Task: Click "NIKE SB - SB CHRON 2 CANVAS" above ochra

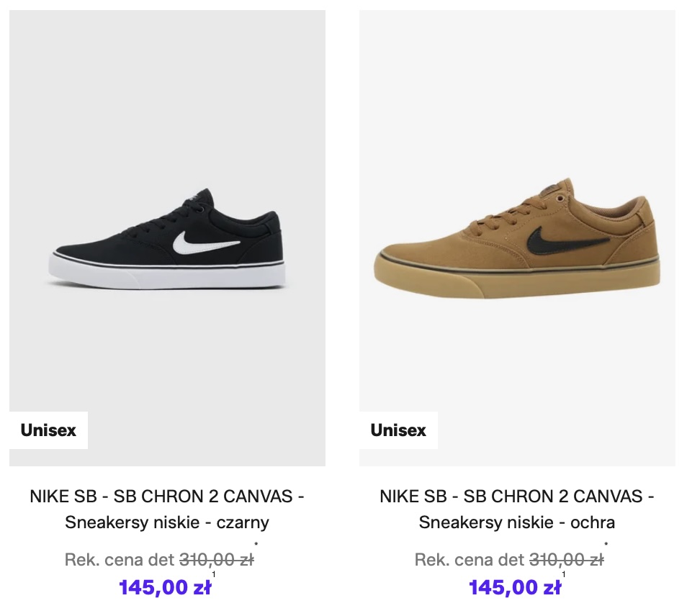Action: 517,497
